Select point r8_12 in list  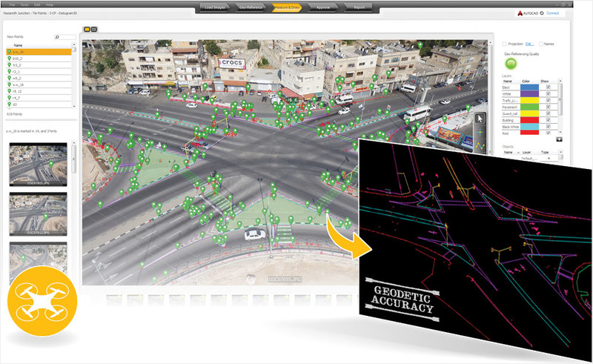pyautogui.click(x=39, y=91)
